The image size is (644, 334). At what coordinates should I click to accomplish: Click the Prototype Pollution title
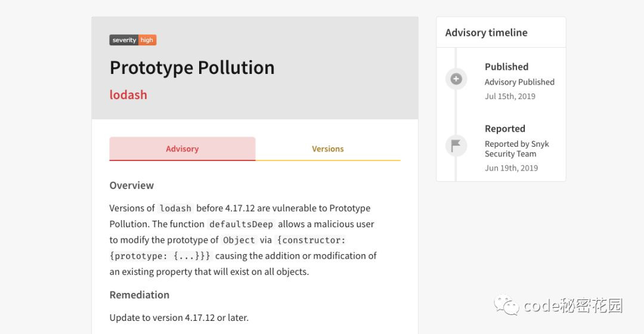click(192, 67)
